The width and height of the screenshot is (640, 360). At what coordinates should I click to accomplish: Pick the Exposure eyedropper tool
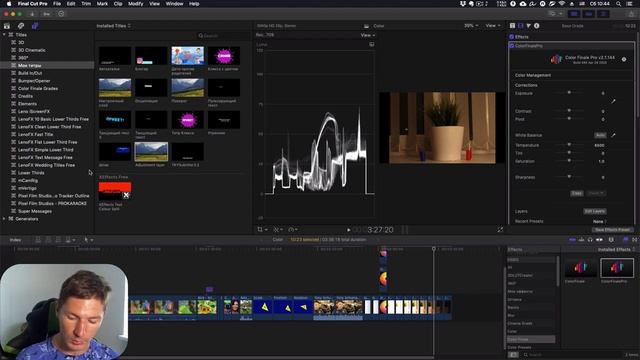pyautogui.click(x=613, y=101)
